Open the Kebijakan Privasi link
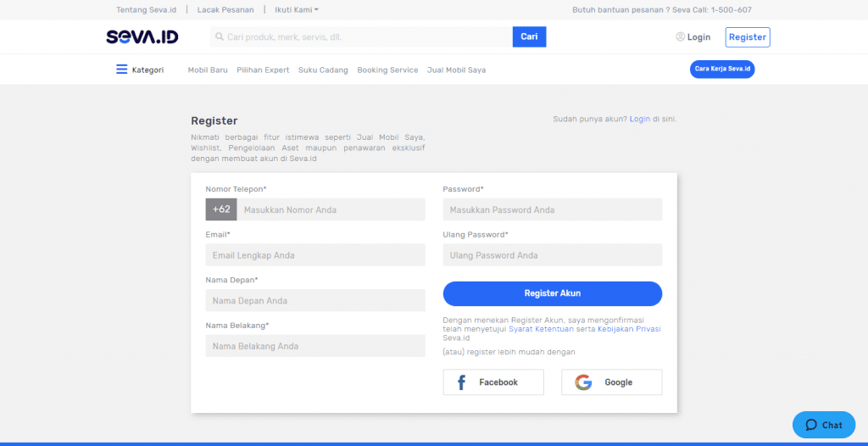The height and width of the screenshot is (446, 868). click(630, 329)
